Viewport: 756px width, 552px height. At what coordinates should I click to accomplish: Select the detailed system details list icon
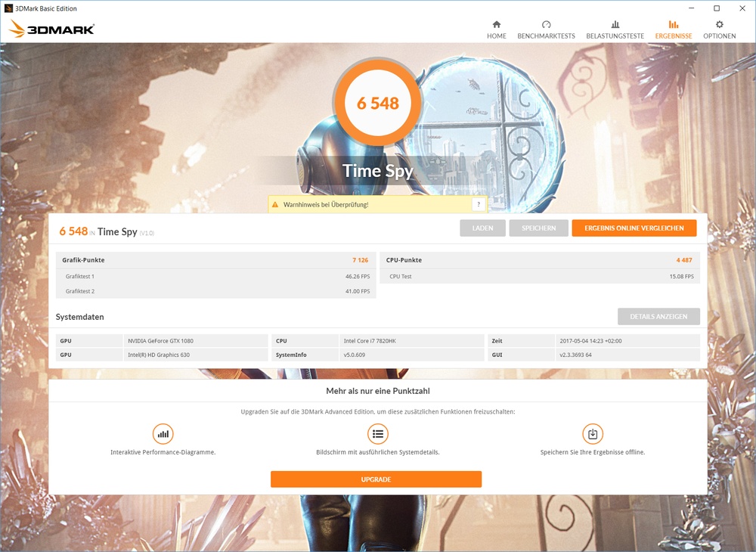click(378, 434)
